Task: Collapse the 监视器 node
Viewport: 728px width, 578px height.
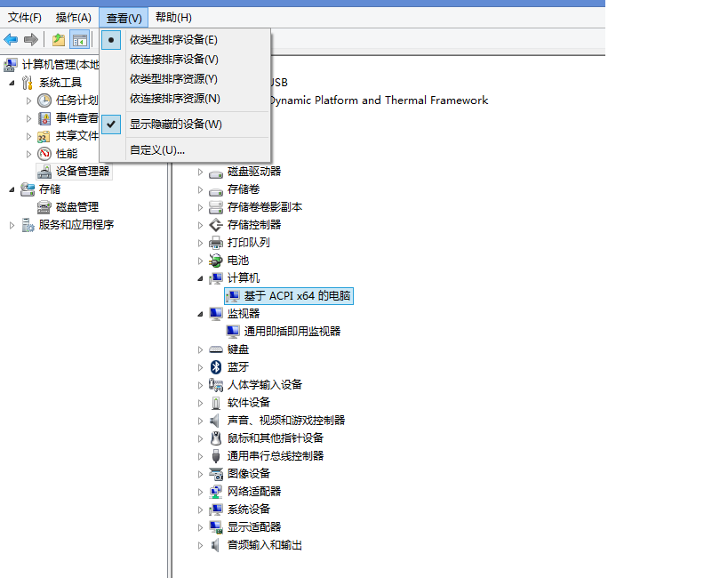Action: point(201,314)
